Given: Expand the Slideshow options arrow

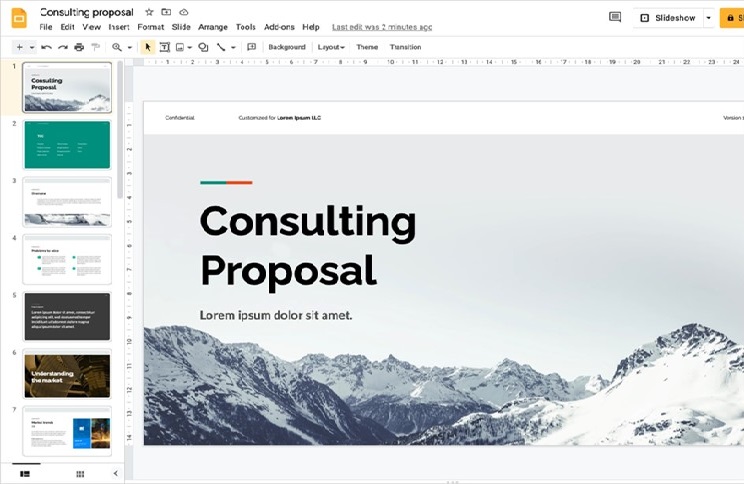Looking at the screenshot, I should pyautogui.click(x=708, y=18).
